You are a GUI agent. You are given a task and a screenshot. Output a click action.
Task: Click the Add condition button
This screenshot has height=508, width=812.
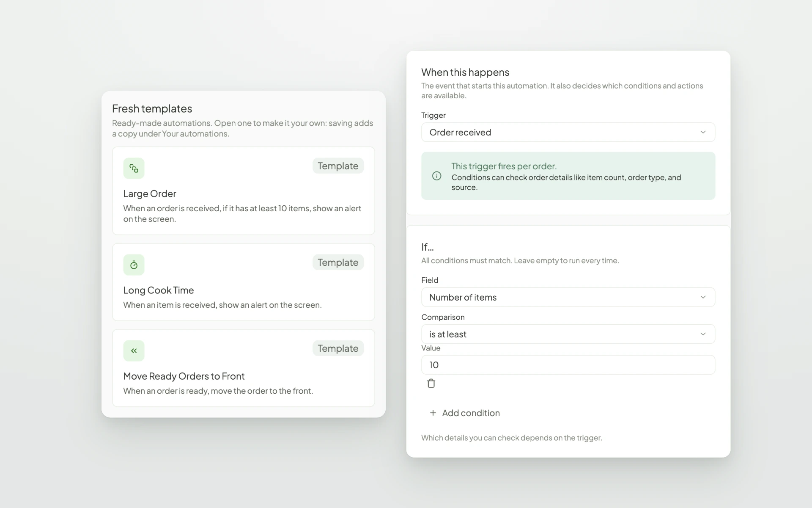click(465, 413)
